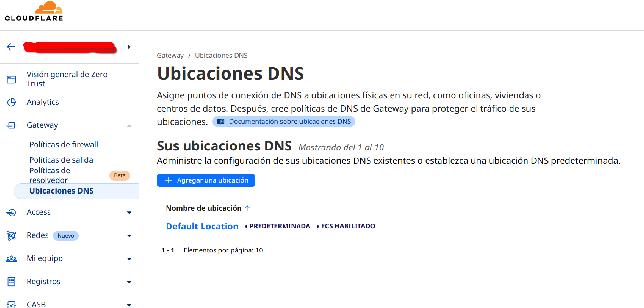Click the Zero Trust overview window icon
The height and width of the screenshot is (308, 644).
coord(11,80)
